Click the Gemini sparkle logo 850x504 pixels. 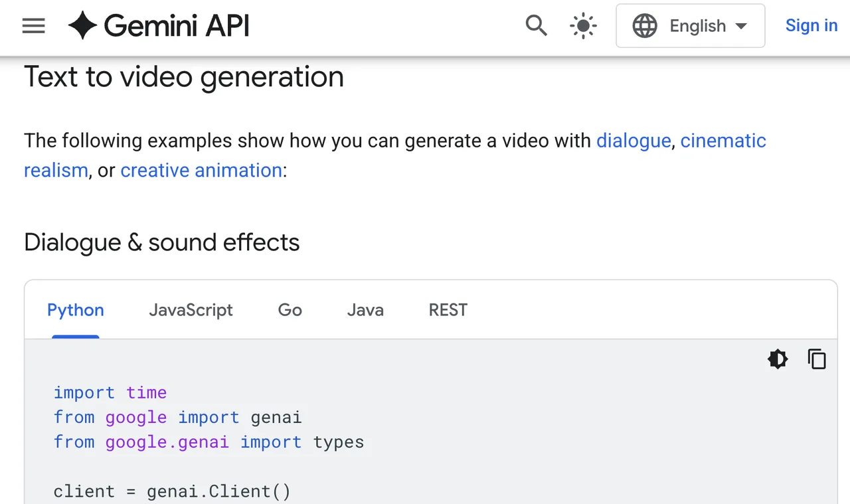[x=82, y=26]
